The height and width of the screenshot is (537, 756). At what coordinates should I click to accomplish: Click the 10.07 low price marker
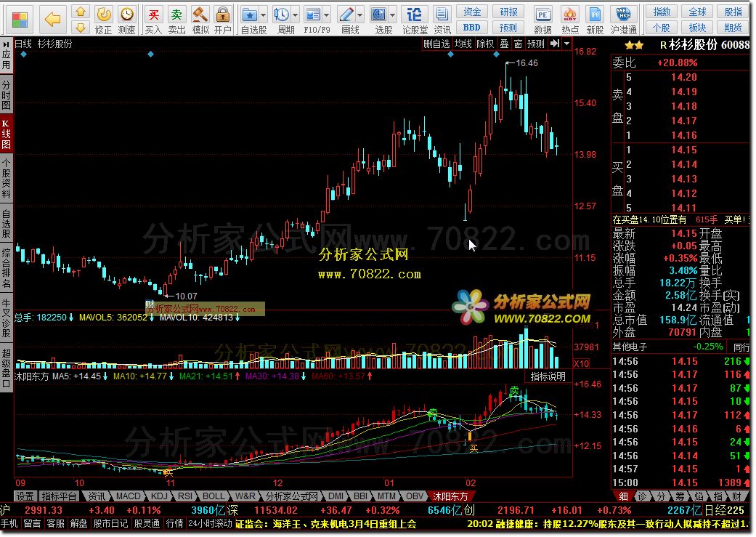(x=186, y=296)
